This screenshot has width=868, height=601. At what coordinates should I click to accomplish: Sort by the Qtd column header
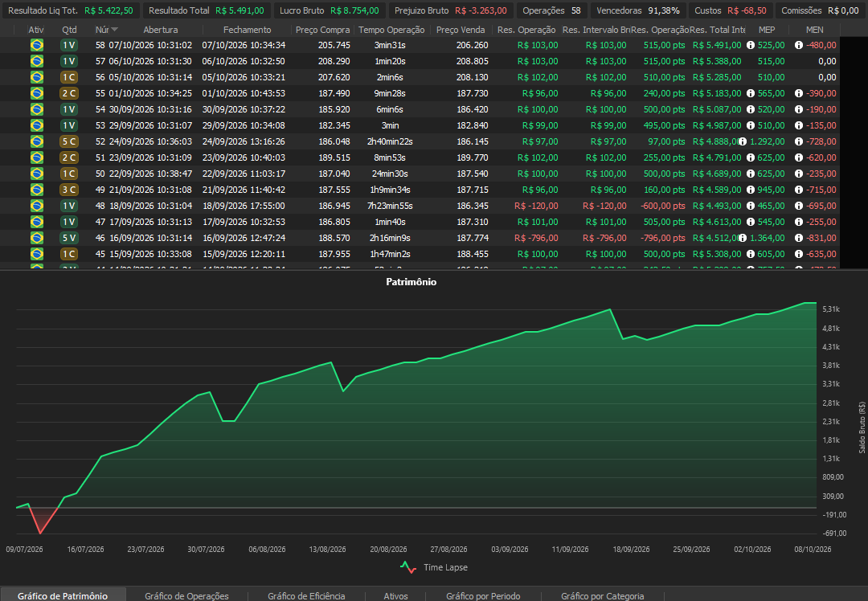tap(69, 30)
